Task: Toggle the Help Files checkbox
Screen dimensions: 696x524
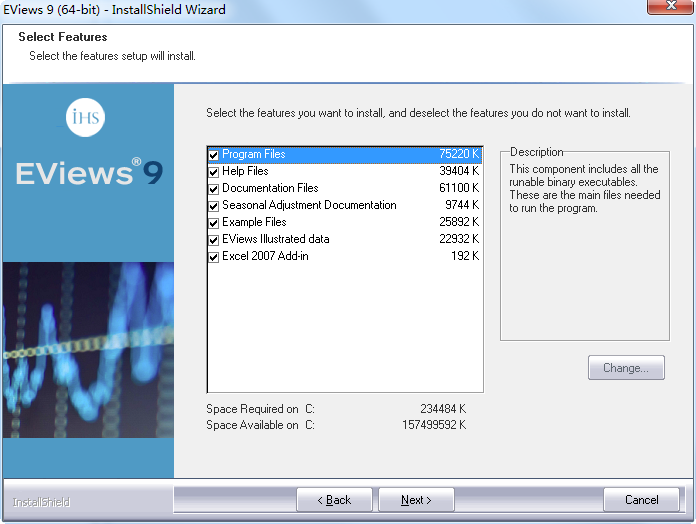Action: click(x=214, y=172)
